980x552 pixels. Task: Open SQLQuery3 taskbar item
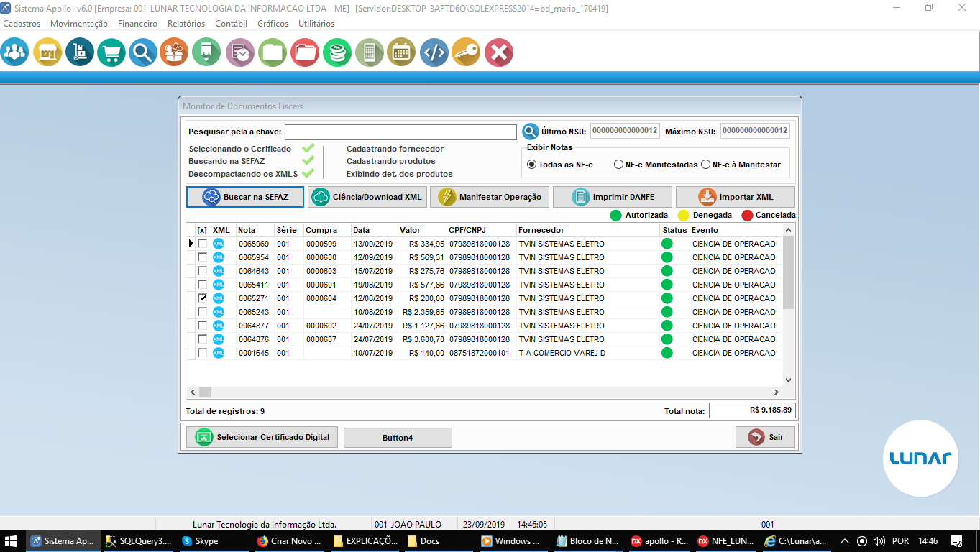coord(139,541)
